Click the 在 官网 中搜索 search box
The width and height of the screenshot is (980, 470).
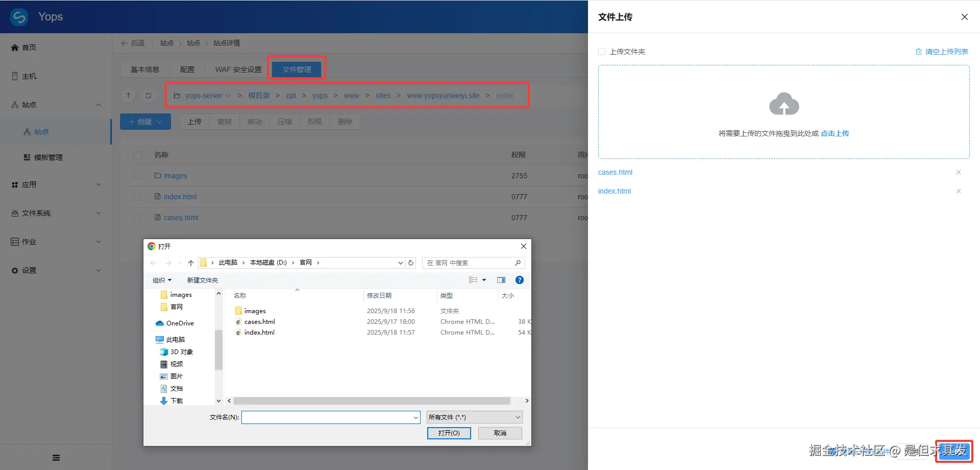473,263
